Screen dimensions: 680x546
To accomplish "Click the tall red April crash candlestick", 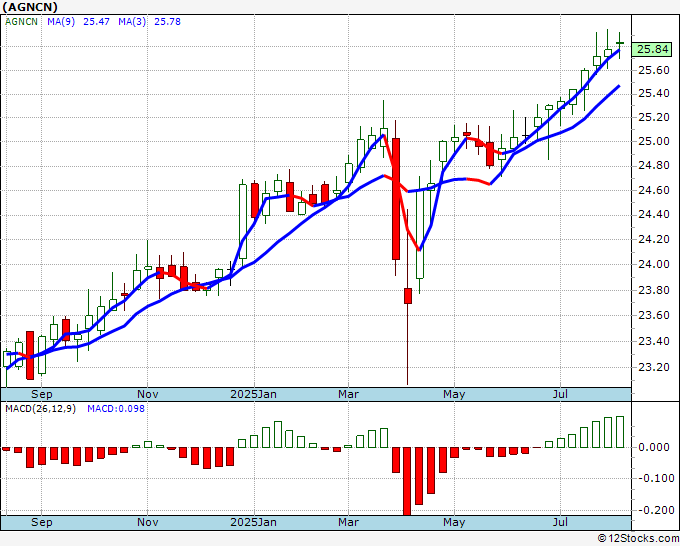I will point(396,199).
